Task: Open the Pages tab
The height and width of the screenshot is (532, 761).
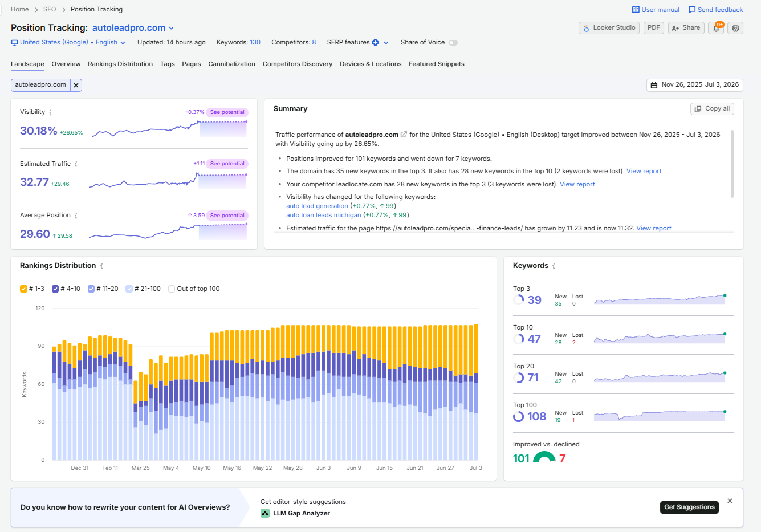Action: (x=192, y=64)
